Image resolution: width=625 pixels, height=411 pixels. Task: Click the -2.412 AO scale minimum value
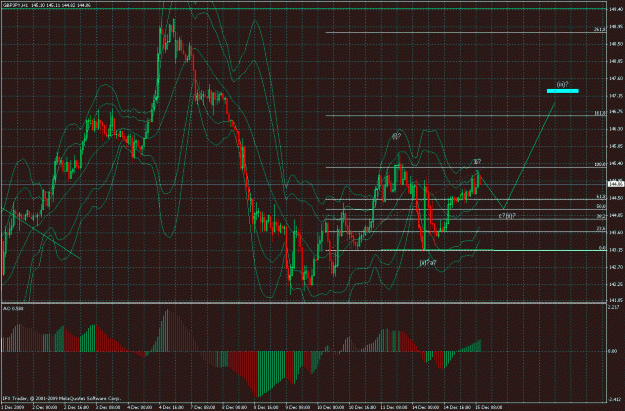[615, 399]
